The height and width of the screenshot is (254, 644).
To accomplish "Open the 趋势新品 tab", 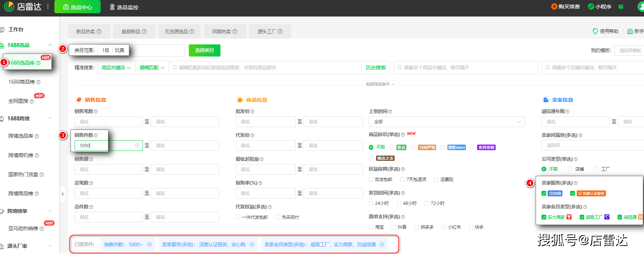I will point(134,32).
